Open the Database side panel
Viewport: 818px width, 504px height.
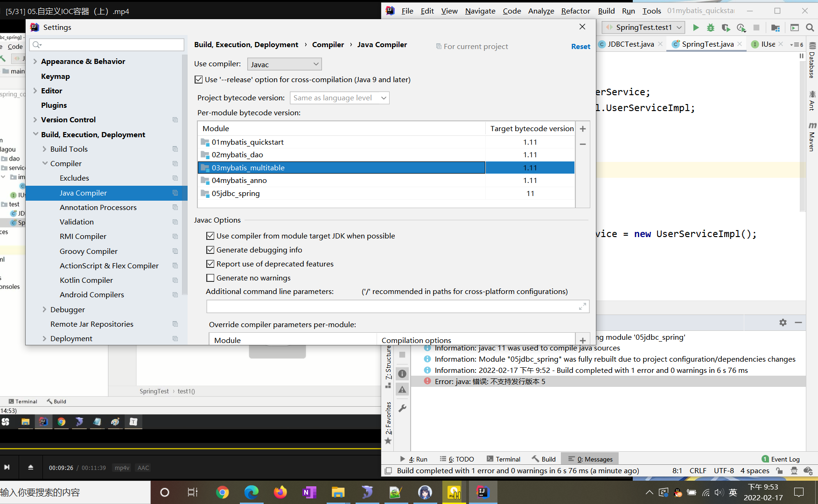click(x=812, y=60)
